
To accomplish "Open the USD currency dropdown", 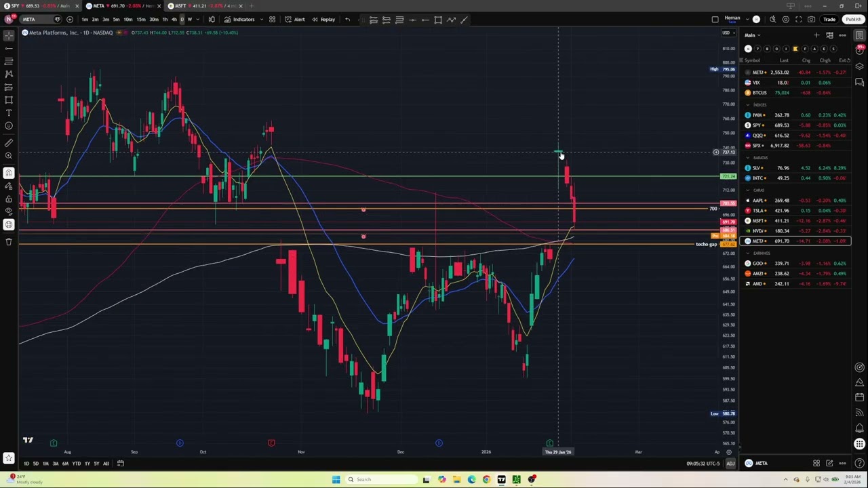I will tap(727, 33).
